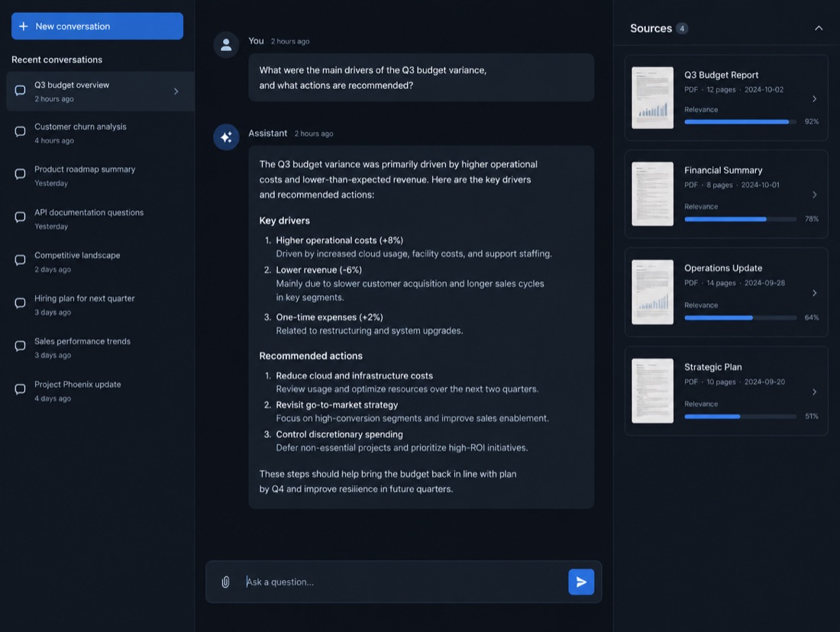Click the Recommended actions heading
840x632 pixels.
(311, 356)
